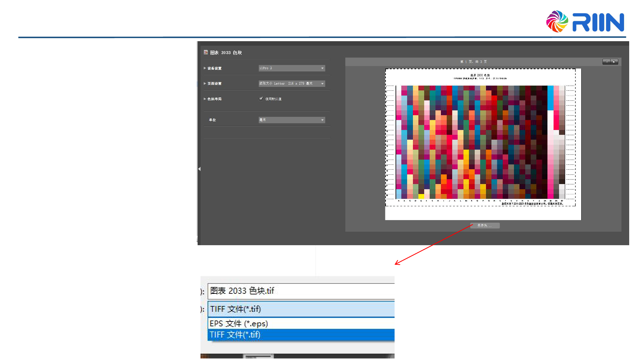Click the 第 1 页, 共 3 页 page indicator
The width and height of the screenshot is (644, 362).
473,62
